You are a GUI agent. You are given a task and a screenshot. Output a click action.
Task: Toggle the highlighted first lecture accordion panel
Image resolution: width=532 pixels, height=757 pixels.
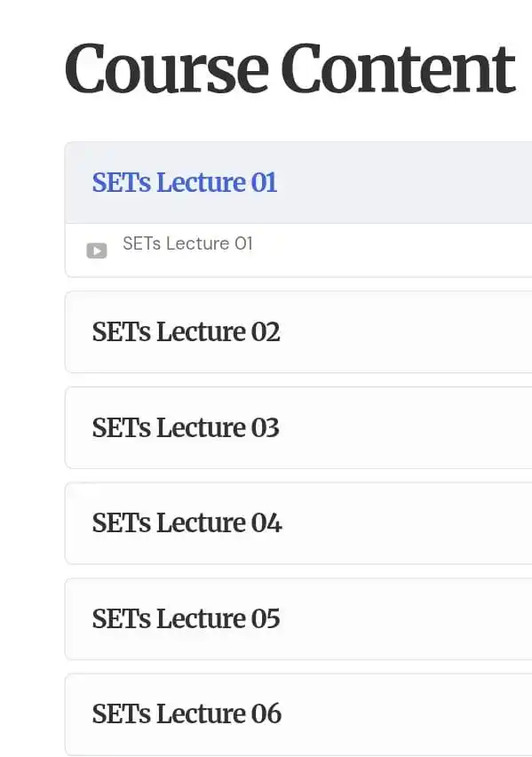[298, 182]
